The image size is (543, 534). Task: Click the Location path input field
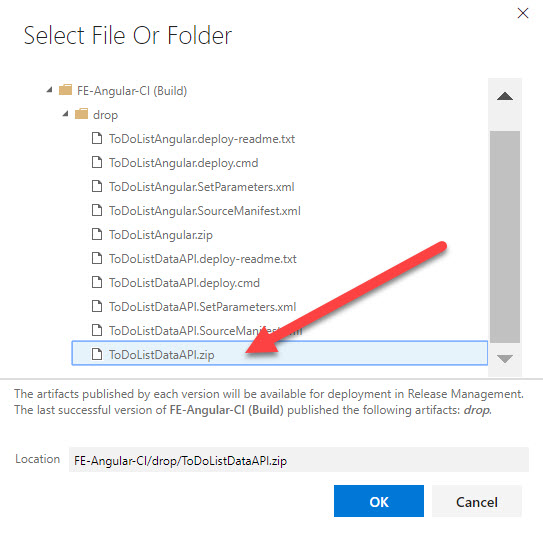click(299, 460)
